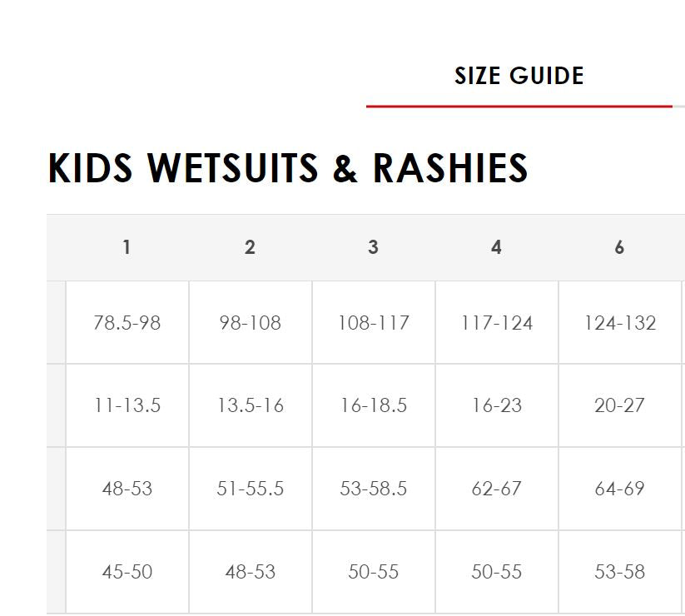The height and width of the screenshot is (616, 685).
Task: Select size column header 6
Action: (619, 247)
